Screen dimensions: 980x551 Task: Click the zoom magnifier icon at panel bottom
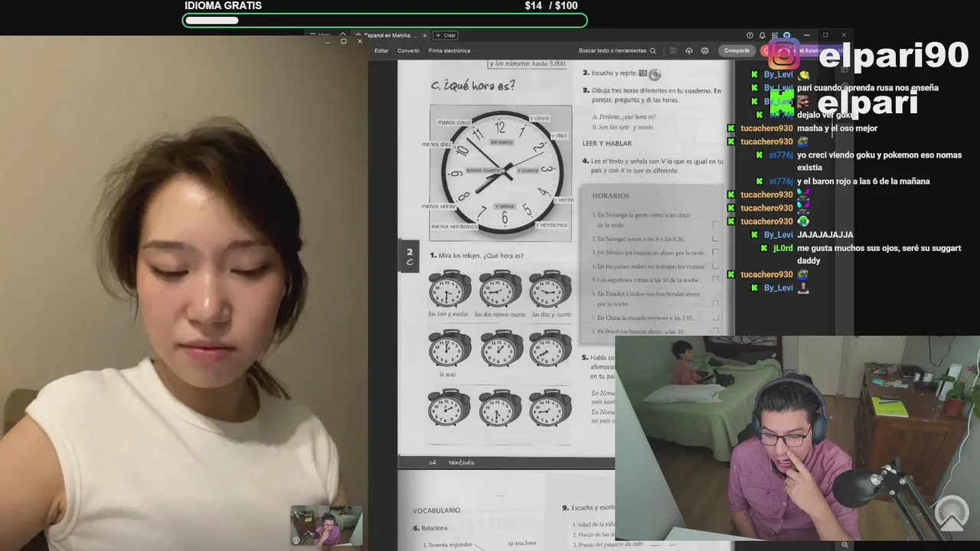point(844,544)
